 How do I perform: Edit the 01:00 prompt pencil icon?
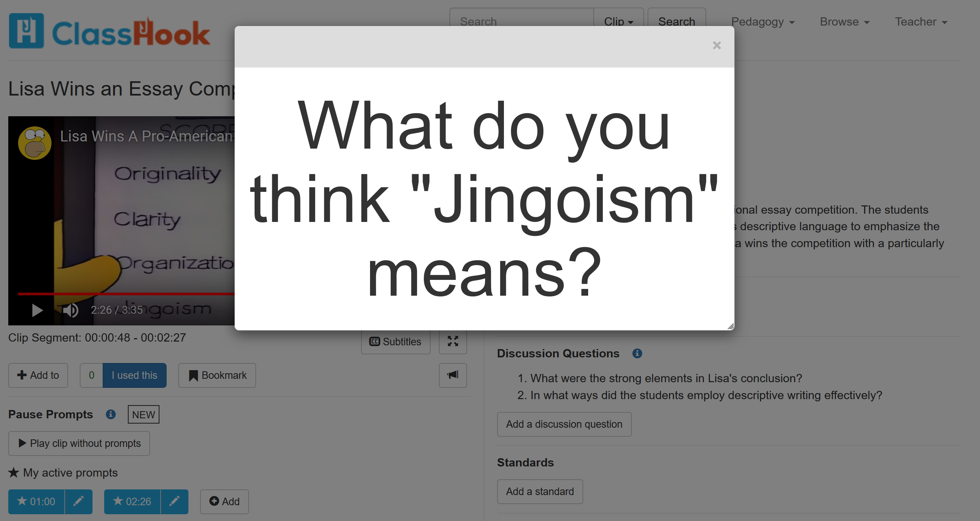78,501
